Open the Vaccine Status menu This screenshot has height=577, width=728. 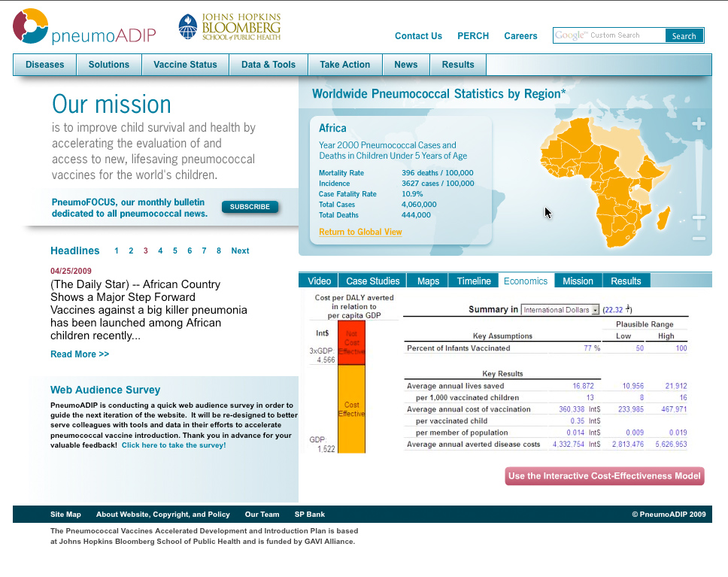185,65
